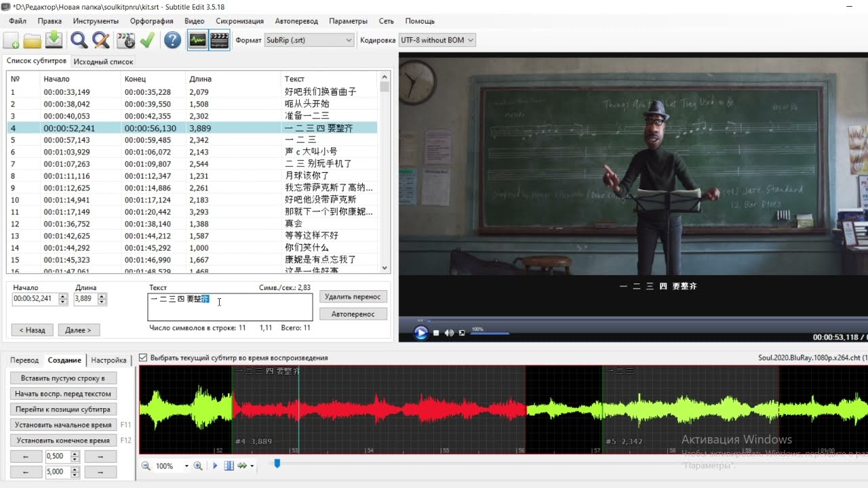Click Установить начальное время button
The width and height of the screenshot is (868, 488).
[63, 424]
